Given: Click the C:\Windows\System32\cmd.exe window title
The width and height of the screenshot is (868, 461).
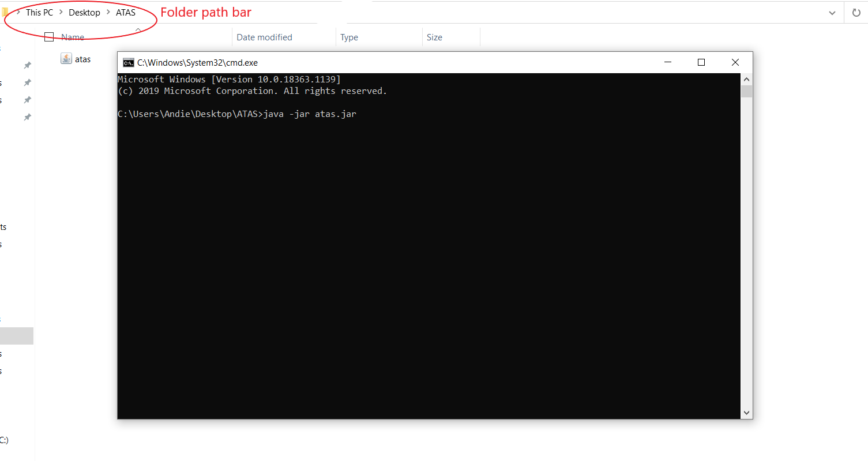Looking at the screenshot, I should point(197,63).
